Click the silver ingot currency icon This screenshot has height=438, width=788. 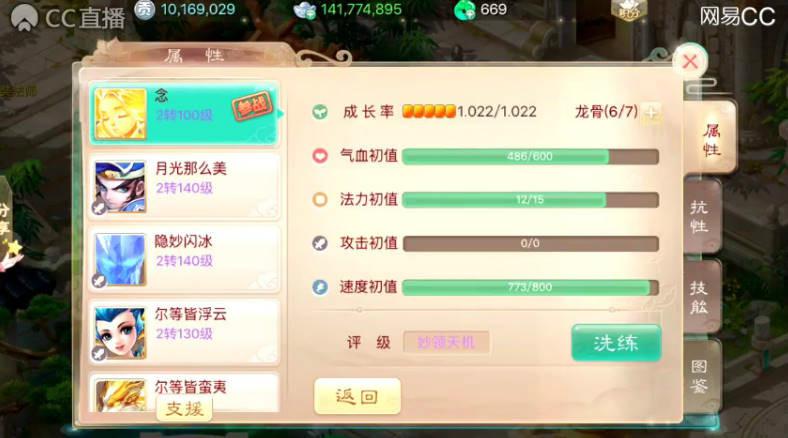[305, 10]
